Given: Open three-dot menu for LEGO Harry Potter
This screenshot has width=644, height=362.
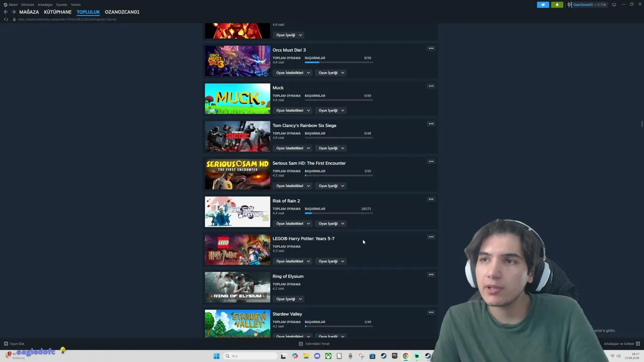Looking at the screenshot, I should click(x=431, y=237).
